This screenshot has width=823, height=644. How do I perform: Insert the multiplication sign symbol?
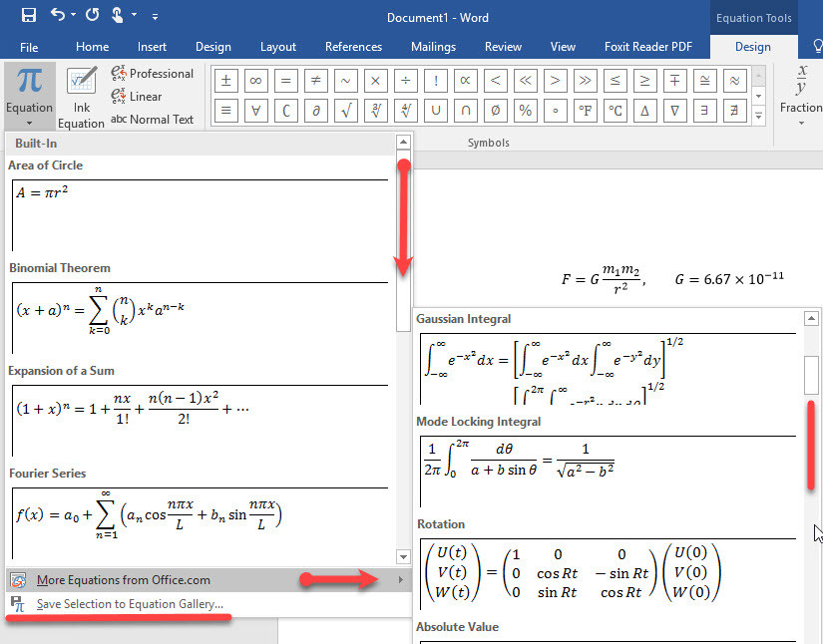click(375, 80)
